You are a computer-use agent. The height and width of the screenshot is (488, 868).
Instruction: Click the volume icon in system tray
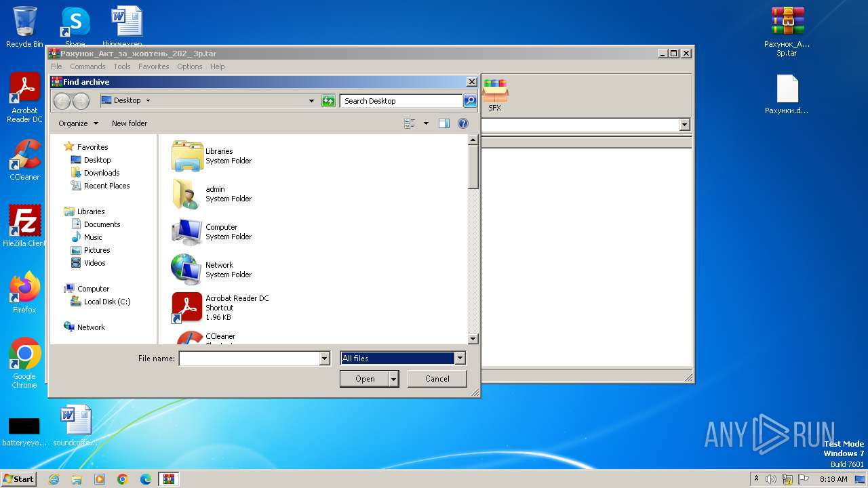tap(771, 479)
